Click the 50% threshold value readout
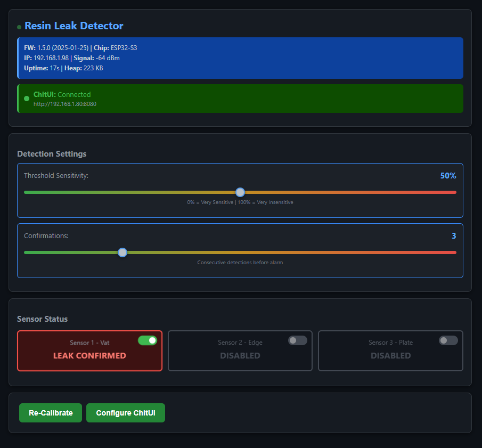 (448, 176)
